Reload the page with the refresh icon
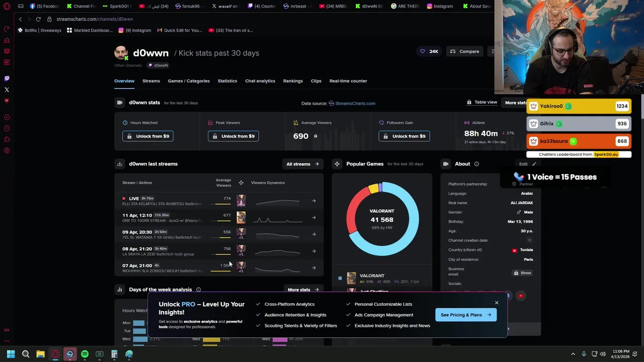The height and width of the screenshot is (362, 644). [38, 19]
